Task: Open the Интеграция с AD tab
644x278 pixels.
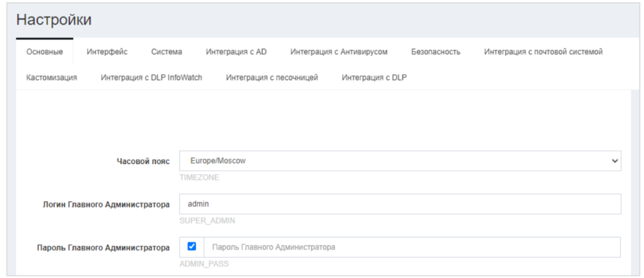Action: coord(236,52)
